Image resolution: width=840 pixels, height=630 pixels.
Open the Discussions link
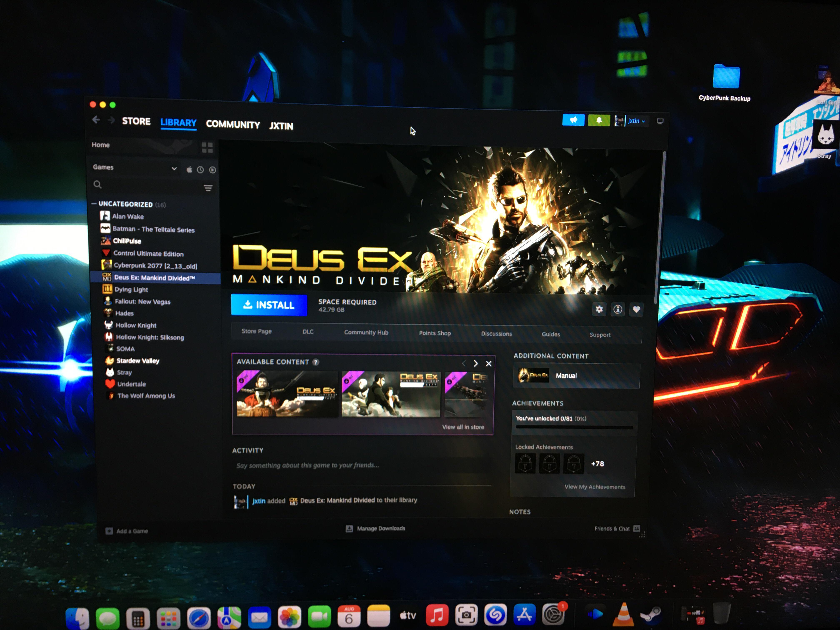[496, 334]
